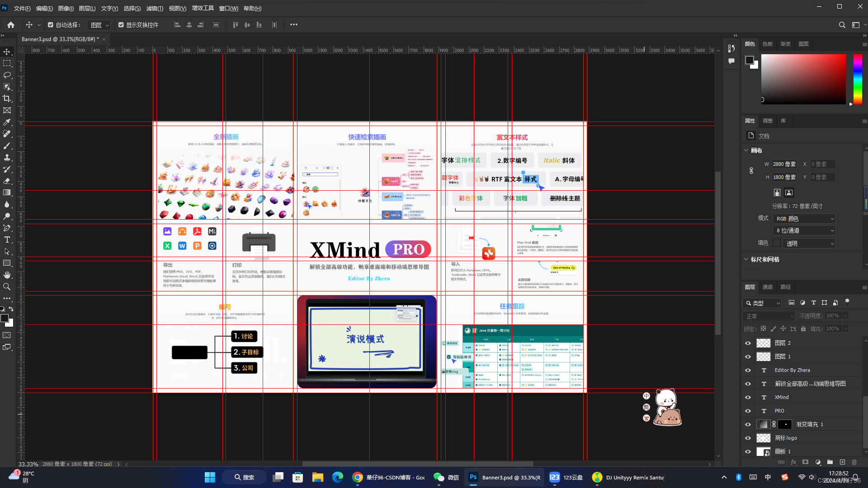Image resolution: width=868 pixels, height=488 pixels.
Task: Select the Move tool
Action: 7,52
